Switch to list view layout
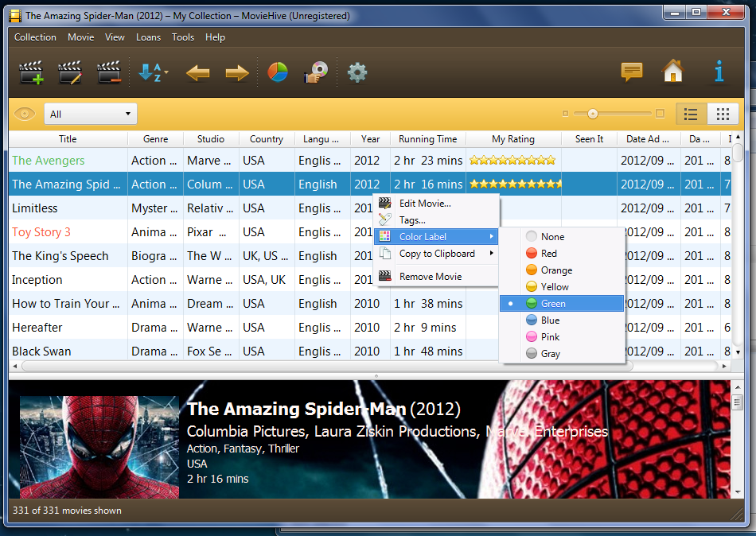This screenshot has width=756, height=536. (691, 115)
